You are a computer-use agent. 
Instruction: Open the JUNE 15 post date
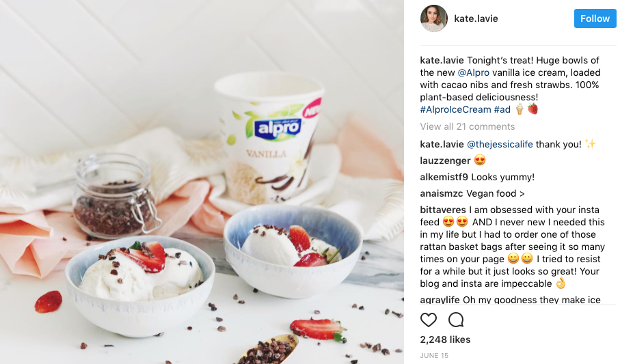(x=434, y=355)
